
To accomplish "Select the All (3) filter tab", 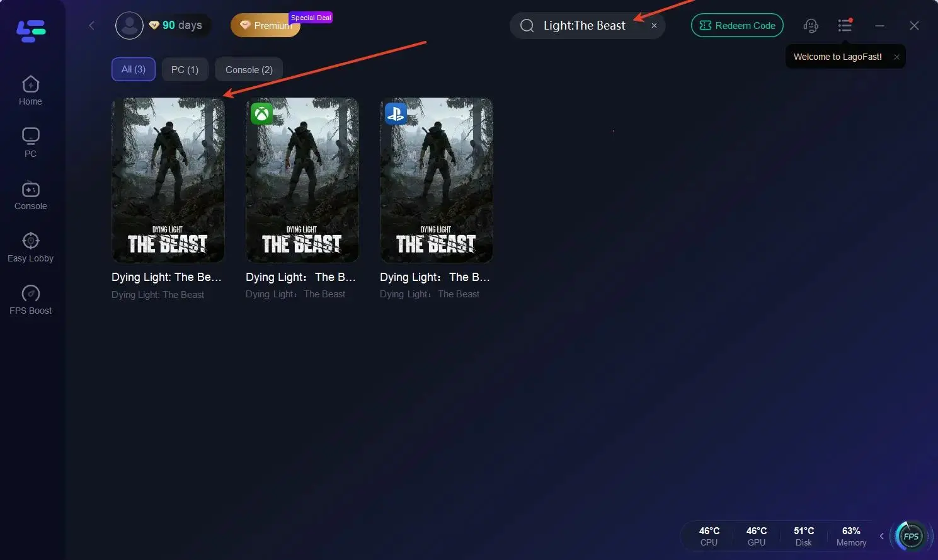I will pos(133,69).
